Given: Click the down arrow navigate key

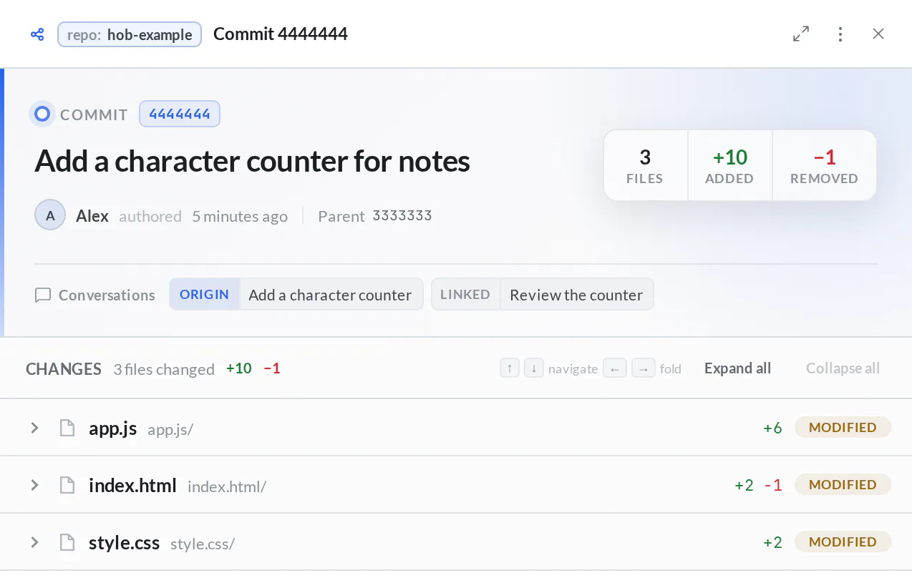Looking at the screenshot, I should click(x=534, y=368).
